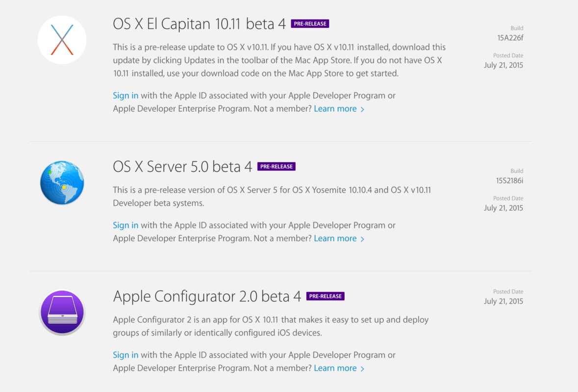The width and height of the screenshot is (578, 392).
Task: Click build number 15S2186i
Action: [x=509, y=180]
